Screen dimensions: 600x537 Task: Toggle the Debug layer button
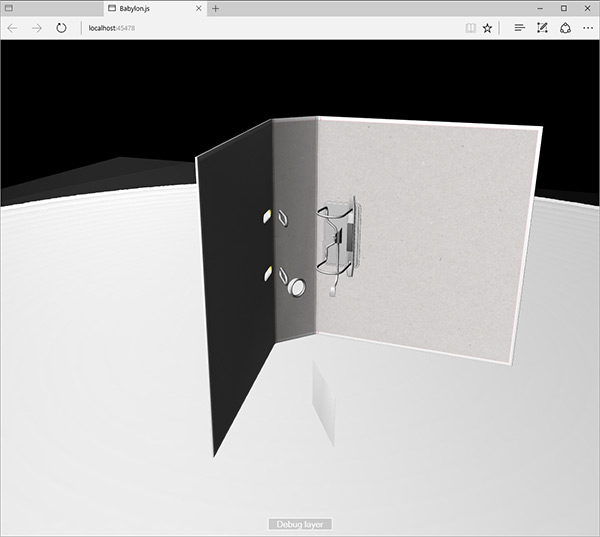point(300,524)
